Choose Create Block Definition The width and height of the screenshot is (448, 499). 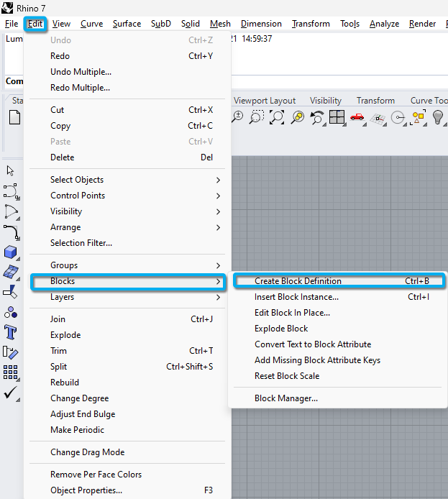[x=298, y=281]
